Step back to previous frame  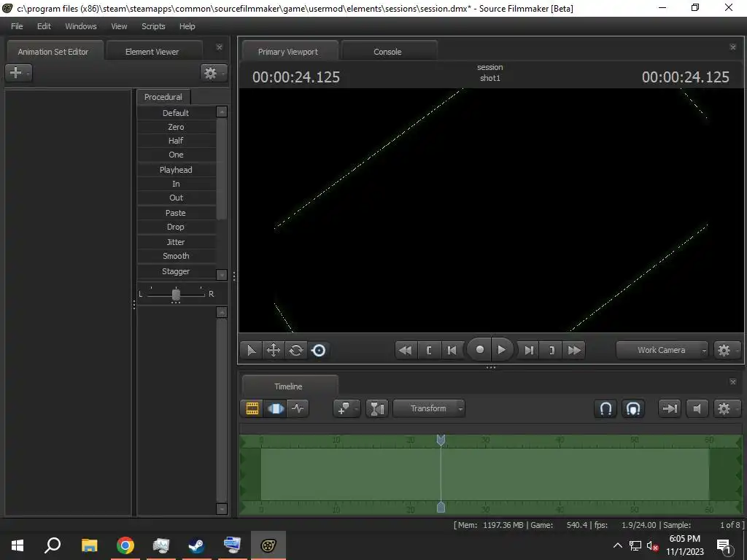pyautogui.click(x=452, y=351)
